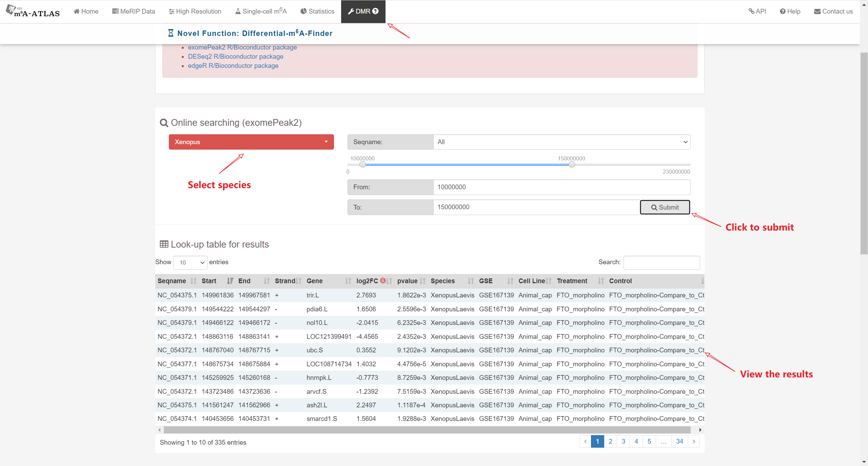868x466 pixels.
Task: Open the Statistics page
Action: [x=317, y=11]
